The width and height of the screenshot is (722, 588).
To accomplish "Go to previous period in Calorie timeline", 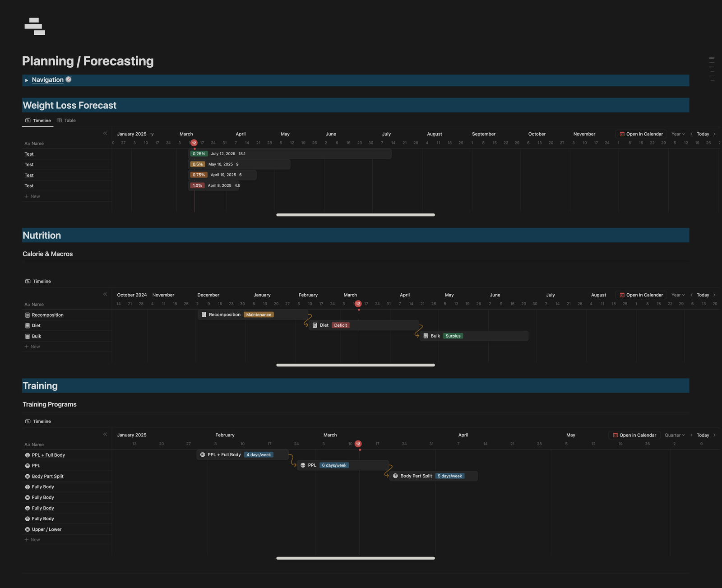I will [691, 295].
